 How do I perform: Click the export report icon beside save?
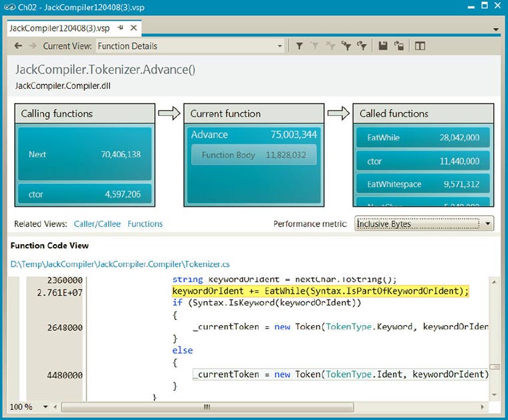[x=398, y=46]
